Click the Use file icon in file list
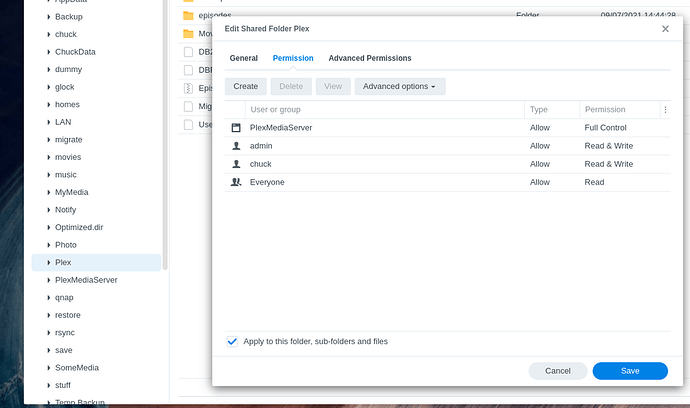This screenshot has height=408, width=690. (188, 125)
